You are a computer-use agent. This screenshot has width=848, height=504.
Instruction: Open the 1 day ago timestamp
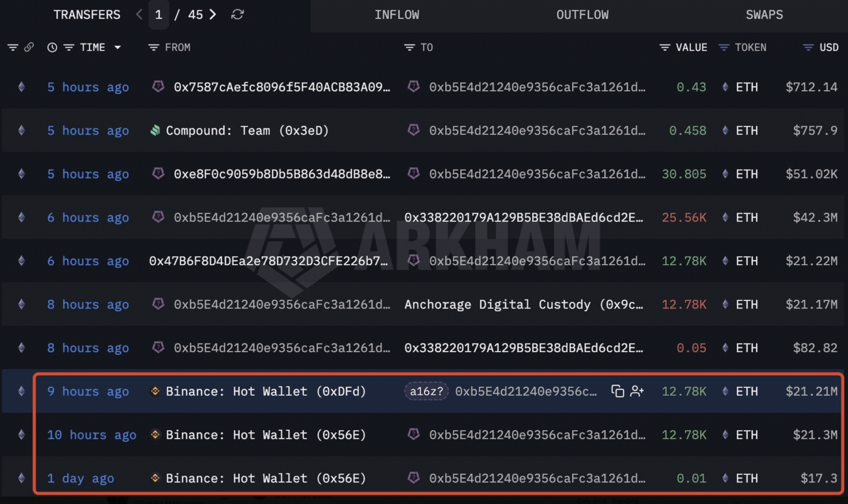80,478
